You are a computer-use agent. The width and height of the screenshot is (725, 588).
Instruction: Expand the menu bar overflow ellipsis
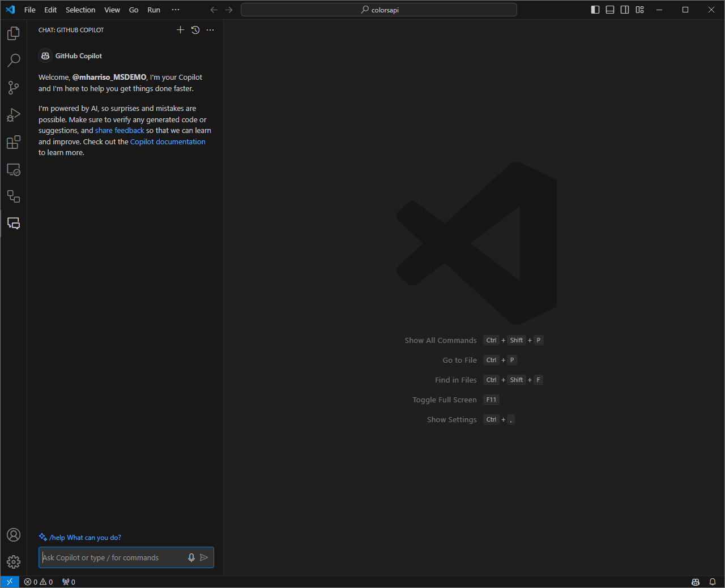tap(176, 10)
